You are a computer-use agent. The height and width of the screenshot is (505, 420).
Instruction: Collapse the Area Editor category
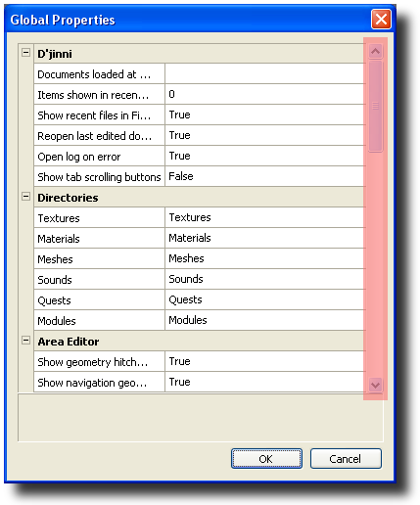click(x=25, y=341)
